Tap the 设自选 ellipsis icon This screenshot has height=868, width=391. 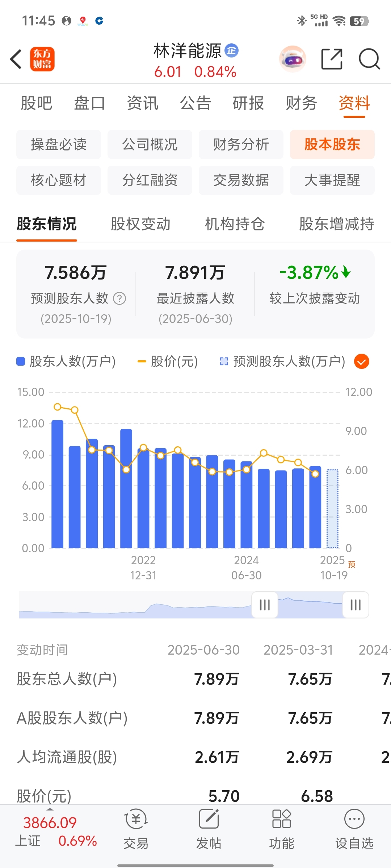point(354,819)
